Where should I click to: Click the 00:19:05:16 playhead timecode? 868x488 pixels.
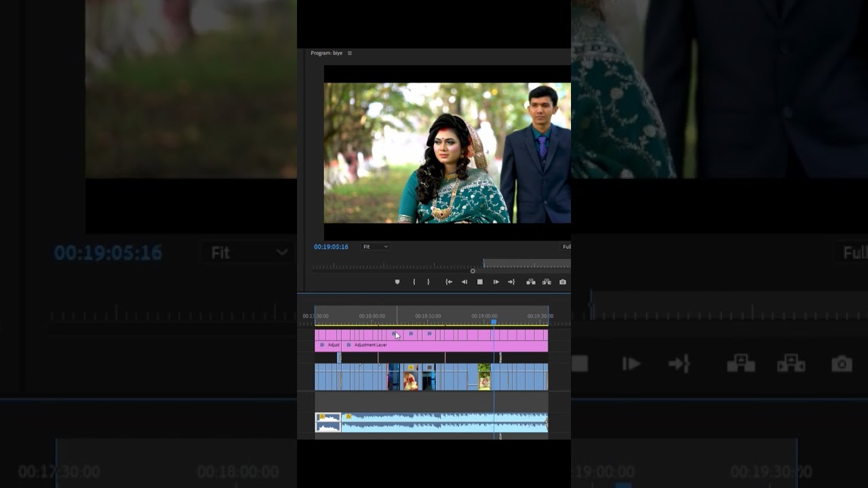[331, 247]
